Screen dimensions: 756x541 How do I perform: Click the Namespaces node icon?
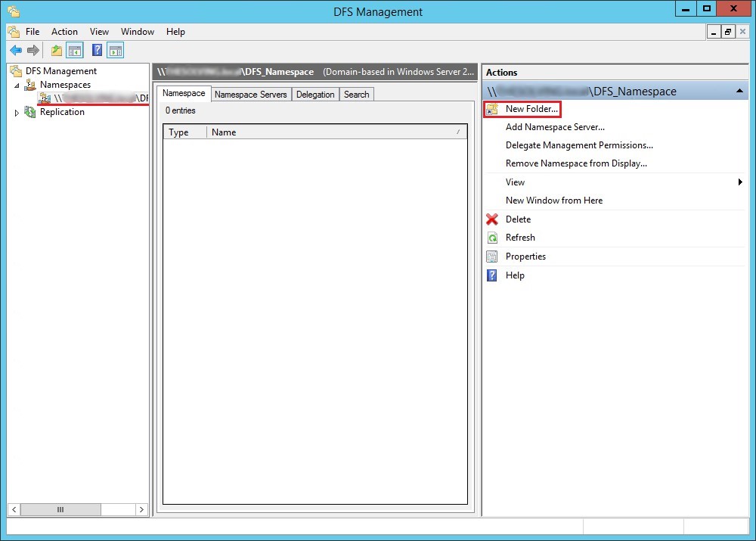tap(30, 85)
